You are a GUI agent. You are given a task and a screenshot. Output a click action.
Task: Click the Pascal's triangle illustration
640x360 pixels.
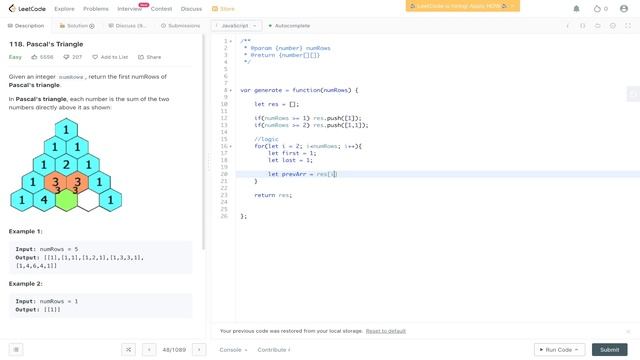(x=66, y=164)
